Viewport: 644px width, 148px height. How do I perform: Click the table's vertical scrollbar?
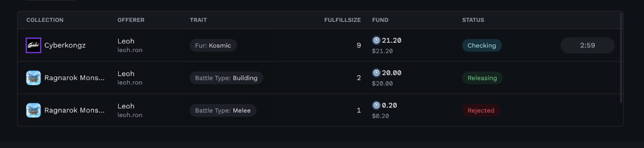tap(621, 58)
